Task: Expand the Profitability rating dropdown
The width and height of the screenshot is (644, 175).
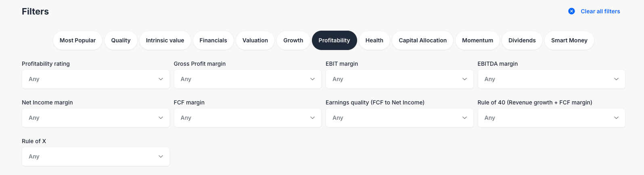Action: tap(96, 79)
